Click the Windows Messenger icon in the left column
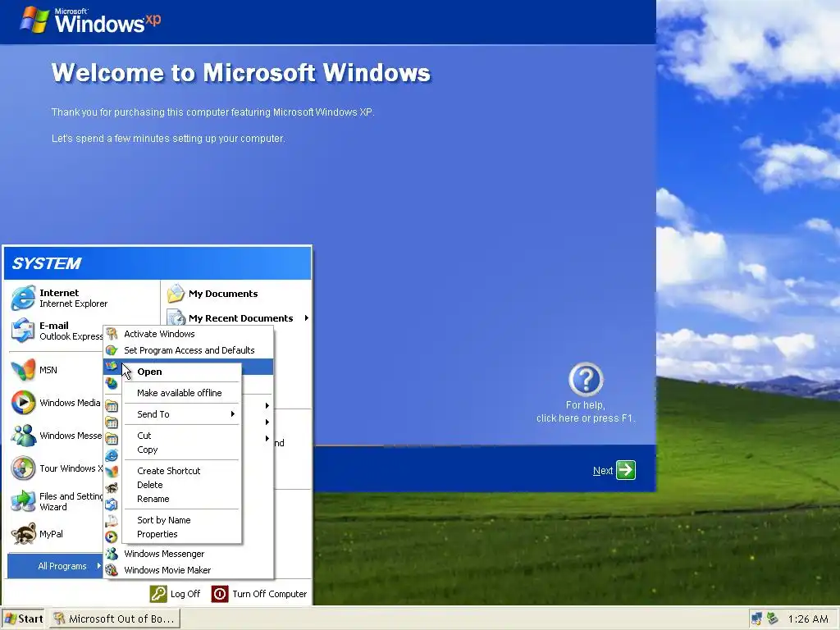Image resolution: width=840 pixels, height=630 pixels. click(23, 436)
